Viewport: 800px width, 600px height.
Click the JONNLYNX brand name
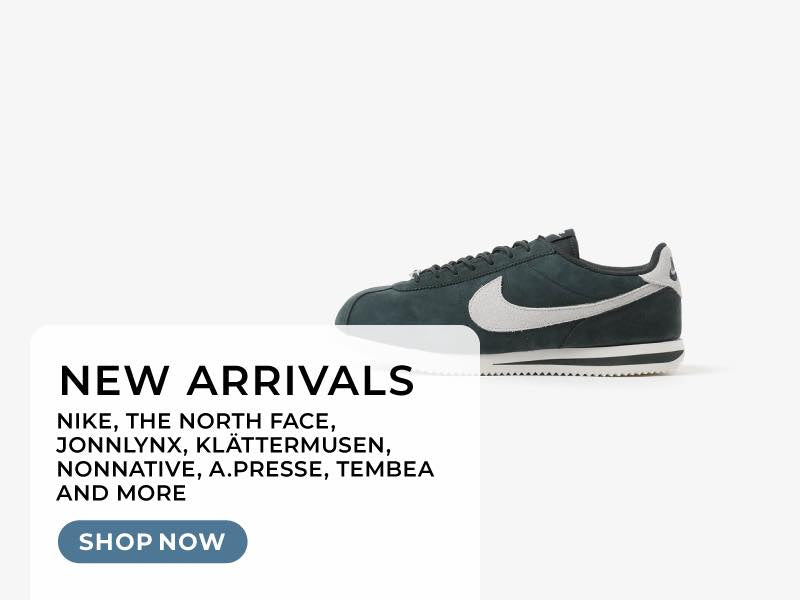click(118, 445)
